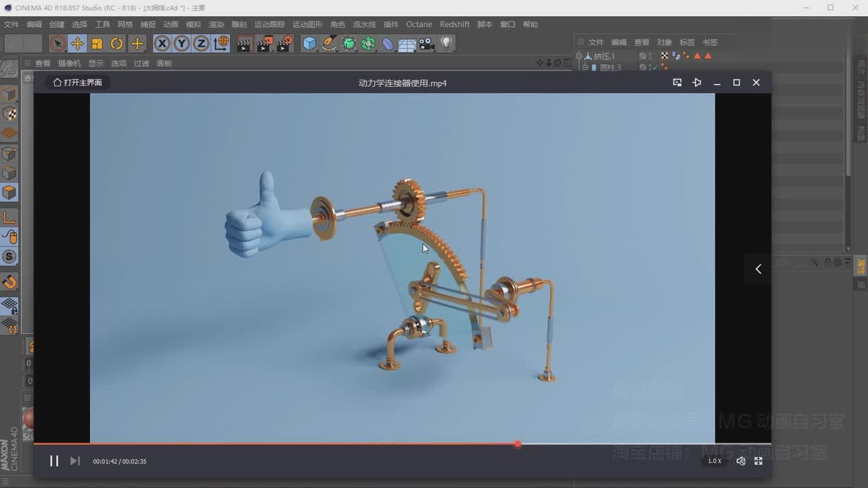The height and width of the screenshot is (488, 868).
Task: Toggle mini picture-in-picture player mode
Action: point(677,82)
